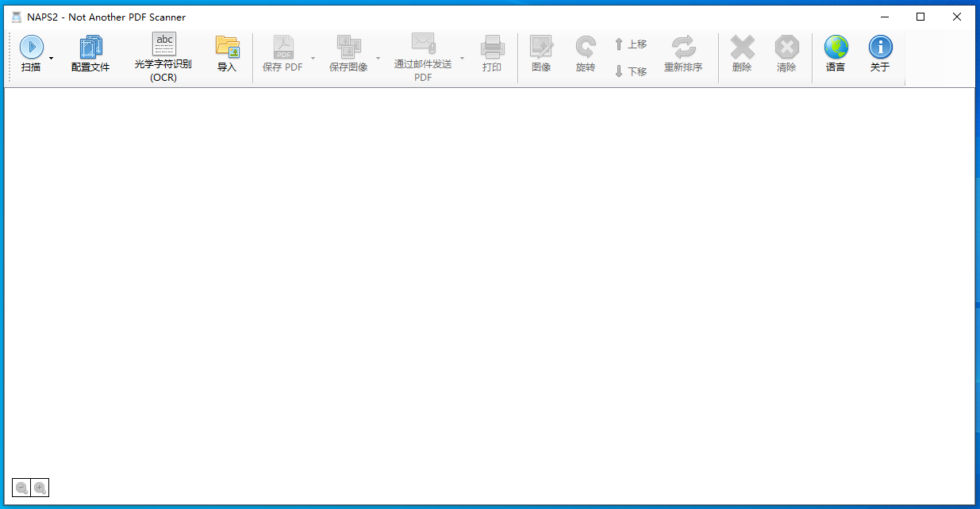This screenshot has height=509, width=980.
Task: Open the scan dropdown arrow next to 扫描
Action: point(52,58)
